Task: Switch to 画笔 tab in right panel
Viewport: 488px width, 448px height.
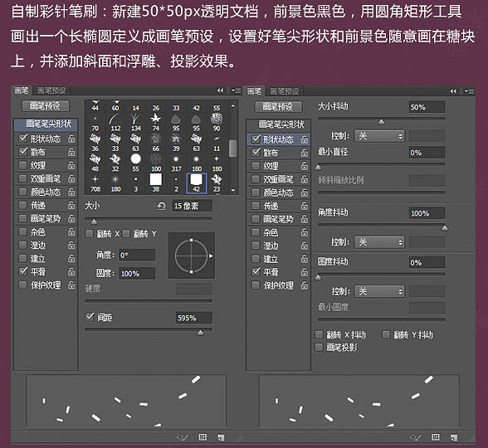Action: click(254, 91)
